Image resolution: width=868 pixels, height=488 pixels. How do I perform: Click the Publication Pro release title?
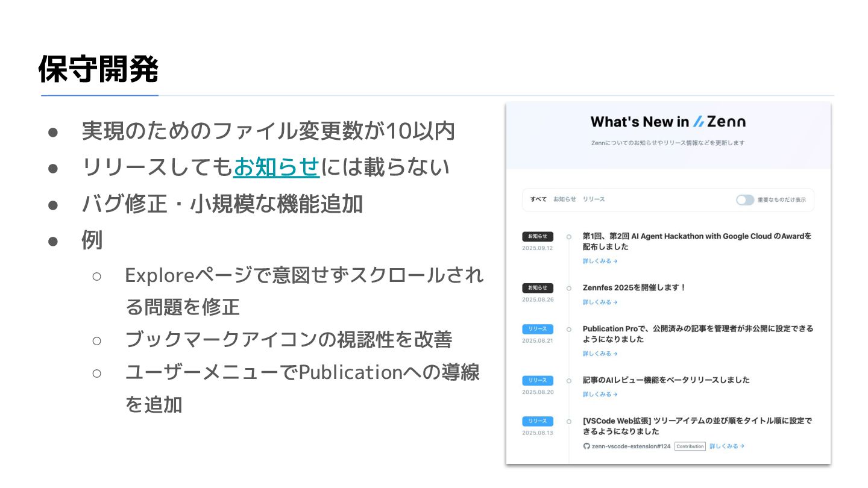[x=697, y=334]
